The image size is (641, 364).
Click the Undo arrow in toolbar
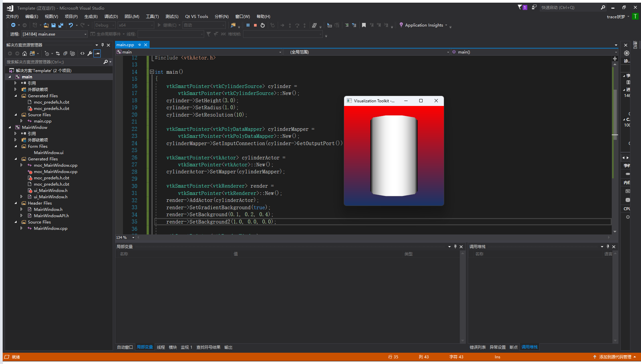(x=70, y=25)
